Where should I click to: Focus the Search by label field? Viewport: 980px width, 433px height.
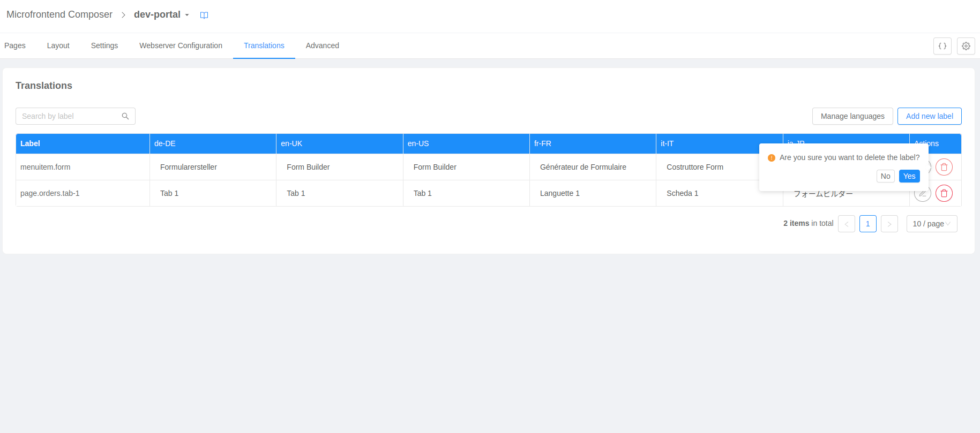[x=70, y=116]
